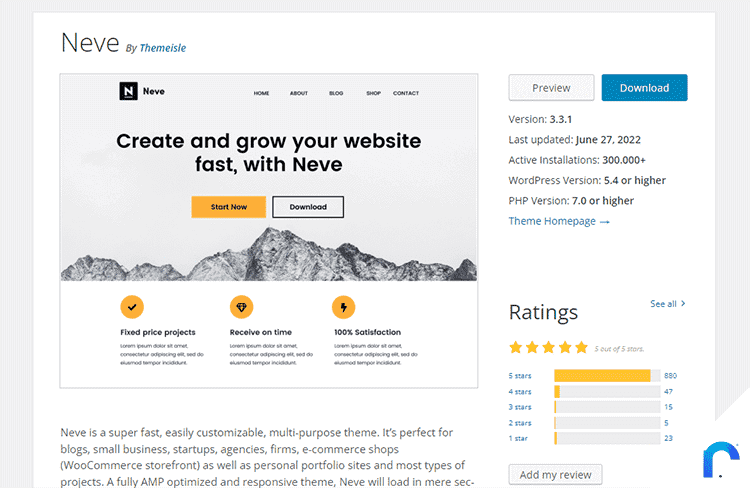Screen dimensions: 750x488
Task: Open the Themeisle author link
Action: click(163, 48)
